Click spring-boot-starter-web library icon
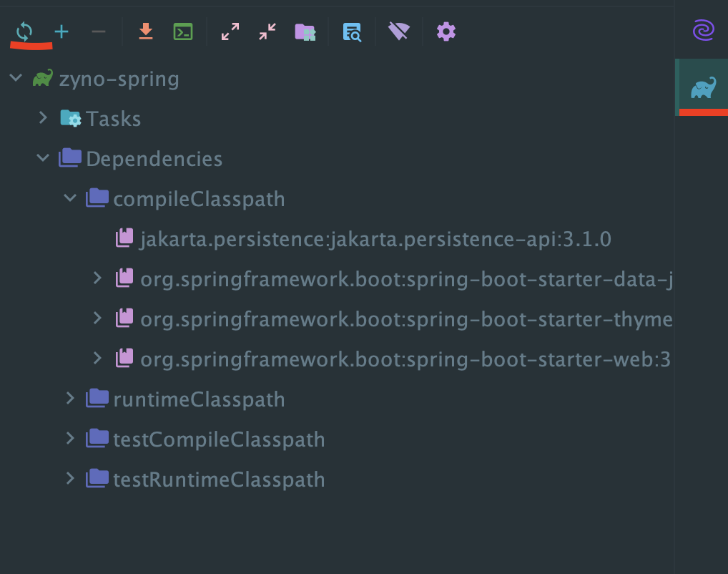Screen dimensions: 728x574 [x=124, y=357]
